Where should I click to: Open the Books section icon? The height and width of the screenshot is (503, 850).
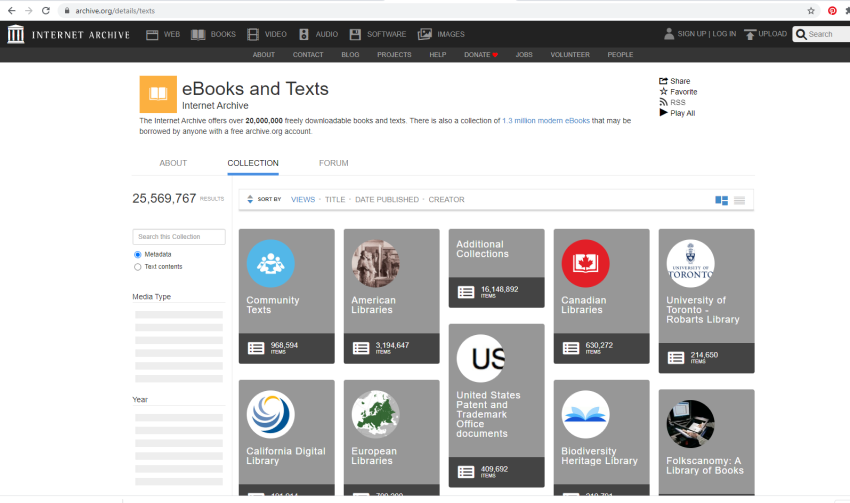[198, 35]
